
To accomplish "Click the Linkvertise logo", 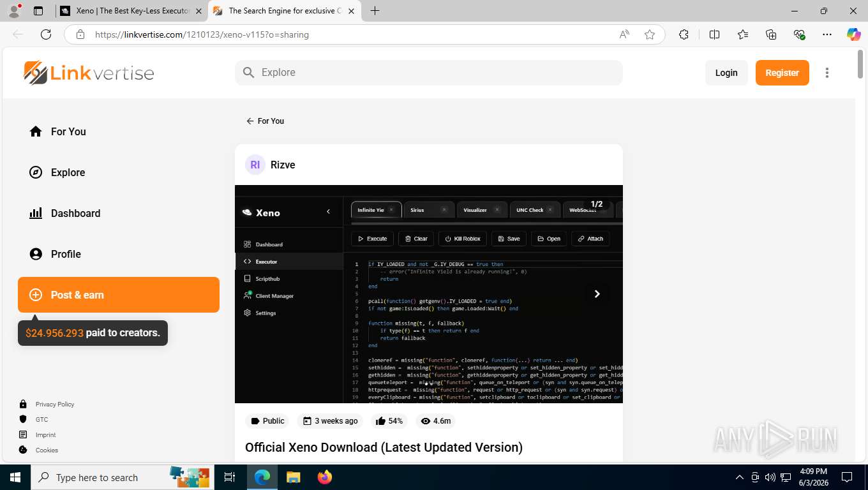I will click(89, 73).
